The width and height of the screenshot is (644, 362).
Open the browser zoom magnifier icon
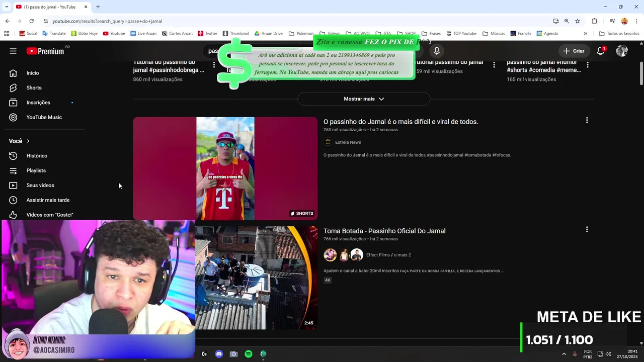(567, 21)
